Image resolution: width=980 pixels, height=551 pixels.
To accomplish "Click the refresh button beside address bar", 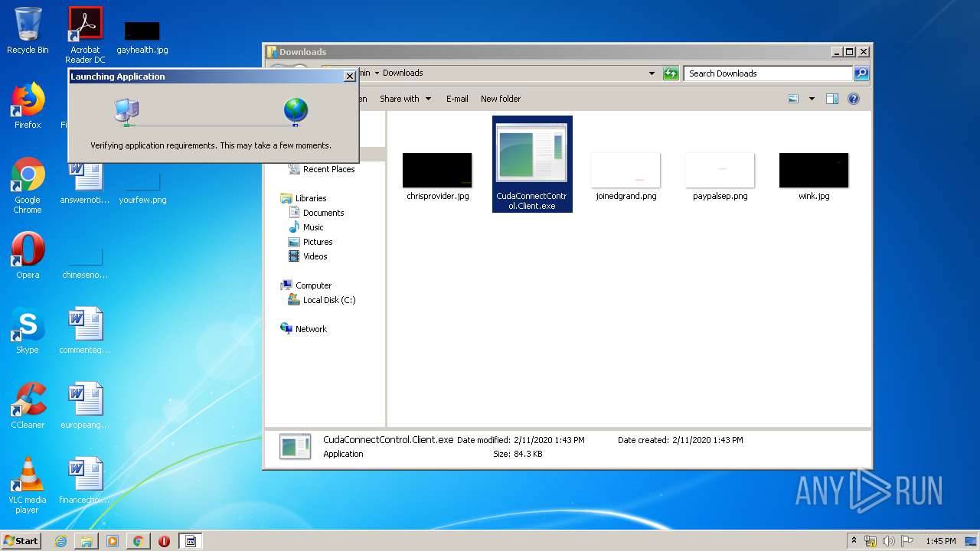I will [x=671, y=73].
